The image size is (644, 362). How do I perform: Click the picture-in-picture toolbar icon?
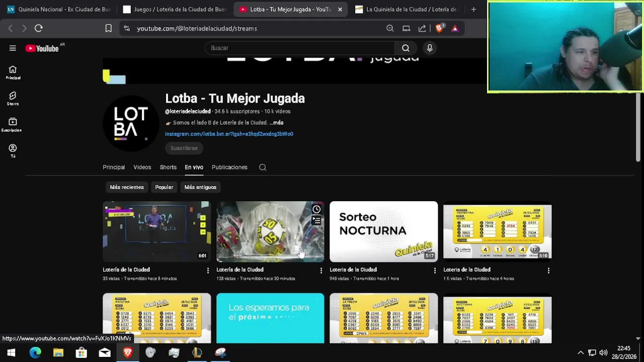click(x=406, y=29)
